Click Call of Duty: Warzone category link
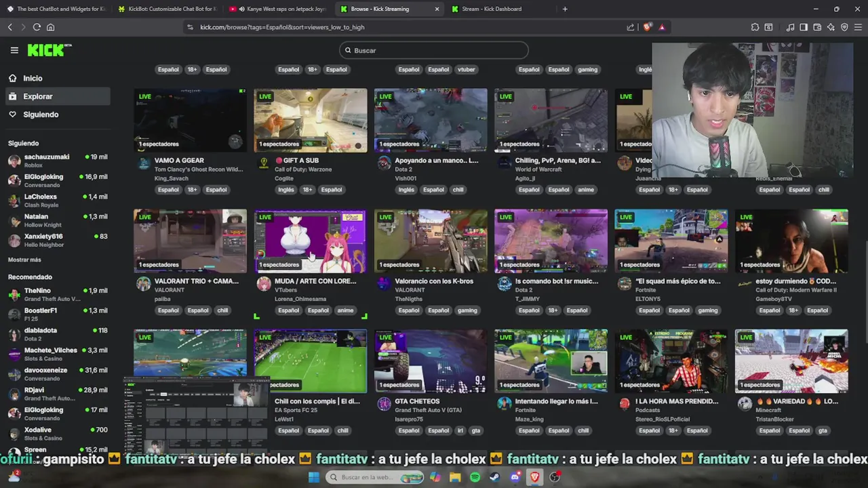Viewport: 868px width, 488px height. (x=303, y=169)
